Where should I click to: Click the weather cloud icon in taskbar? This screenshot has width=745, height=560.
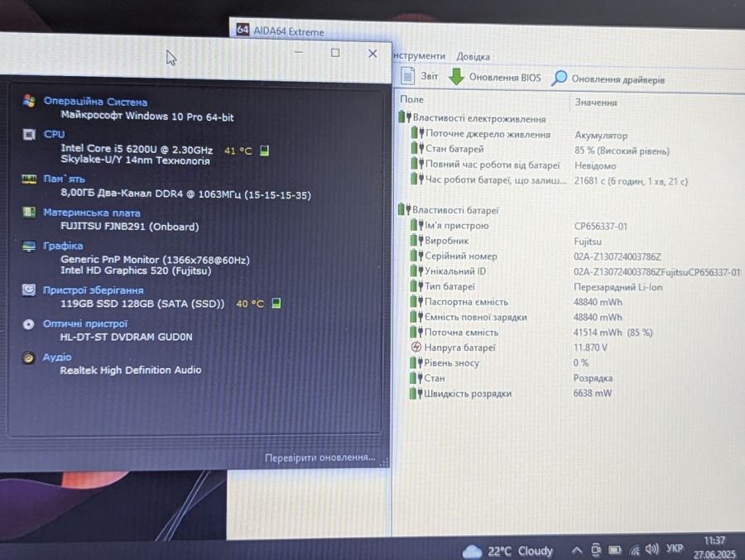tap(472, 552)
